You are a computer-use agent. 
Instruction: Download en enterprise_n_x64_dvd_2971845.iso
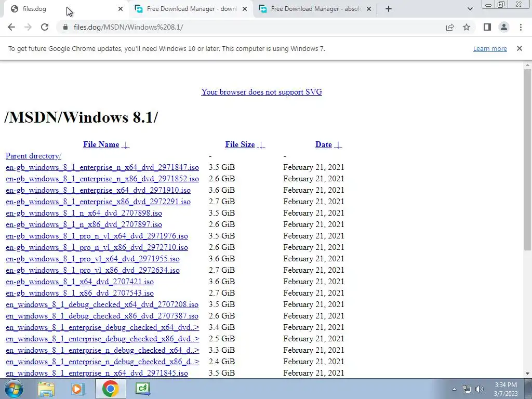pos(97,373)
